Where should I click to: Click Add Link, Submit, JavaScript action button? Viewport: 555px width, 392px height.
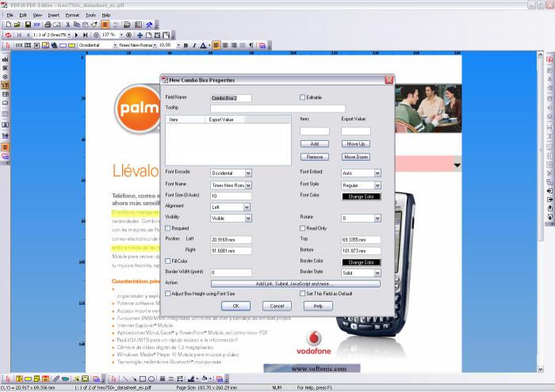(296, 284)
